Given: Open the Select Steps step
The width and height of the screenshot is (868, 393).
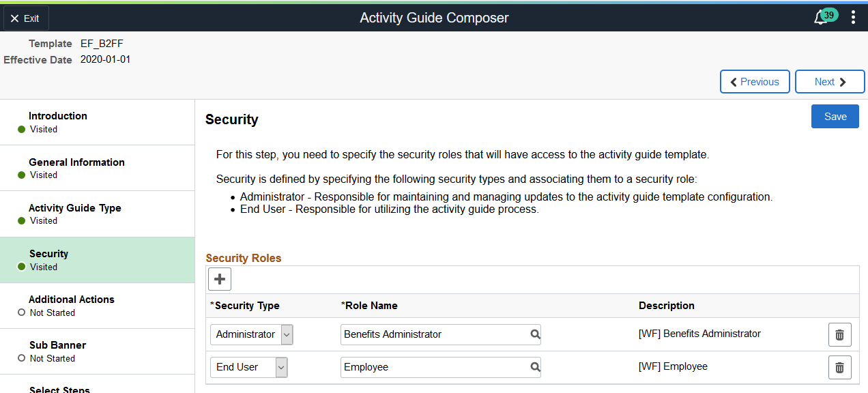Looking at the screenshot, I should coord(97,385).
